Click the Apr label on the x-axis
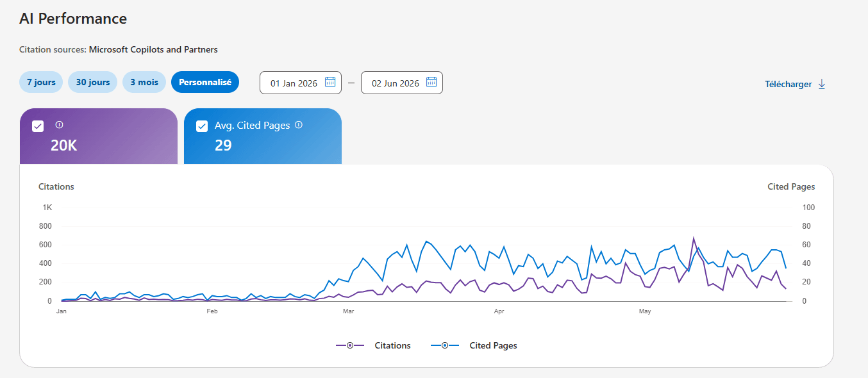Image resolution: width=868 pixels, height=378 pixels. (499, 311)
